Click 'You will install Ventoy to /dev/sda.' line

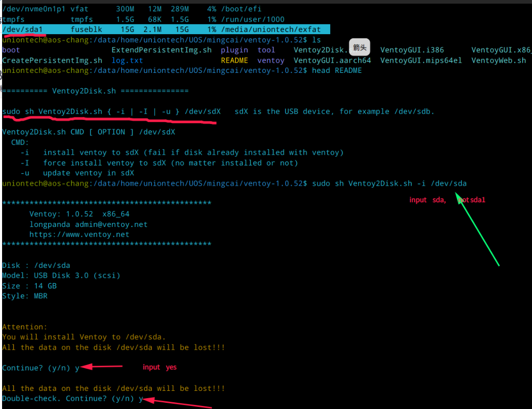pyautogui.click(x=84, y=337)
